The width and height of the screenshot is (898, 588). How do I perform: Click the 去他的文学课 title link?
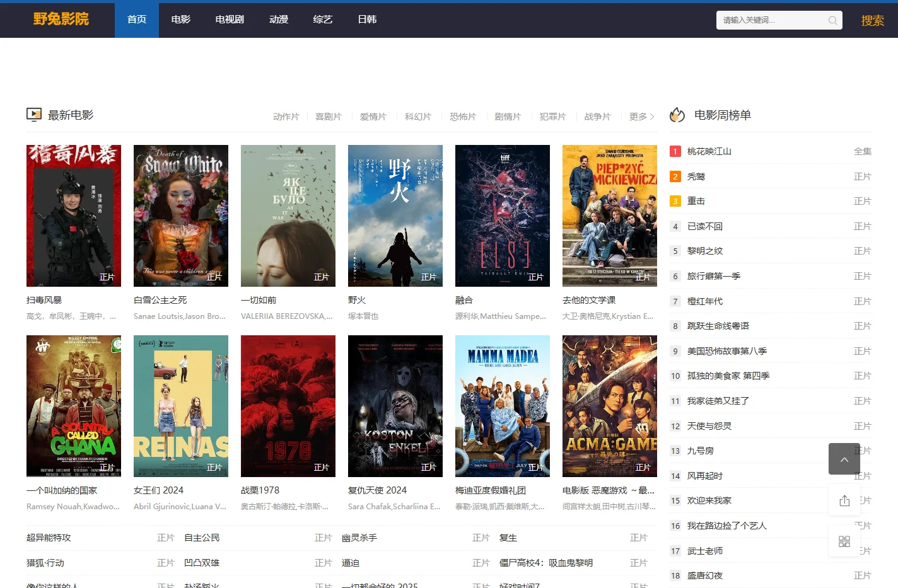point(589,300)
